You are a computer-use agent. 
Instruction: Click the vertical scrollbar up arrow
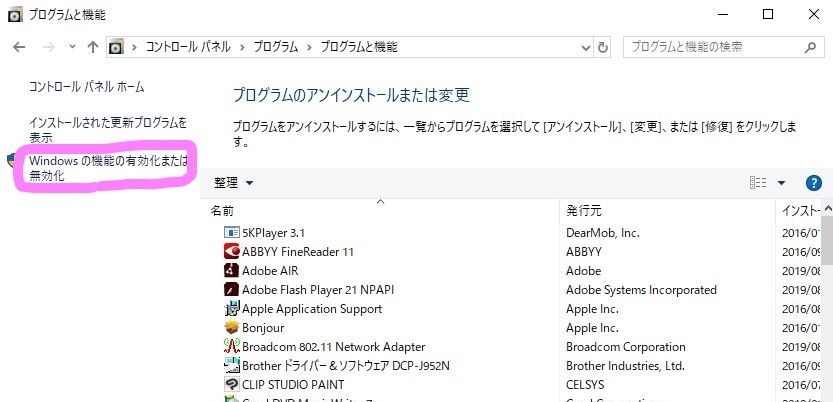click(827, 208)
